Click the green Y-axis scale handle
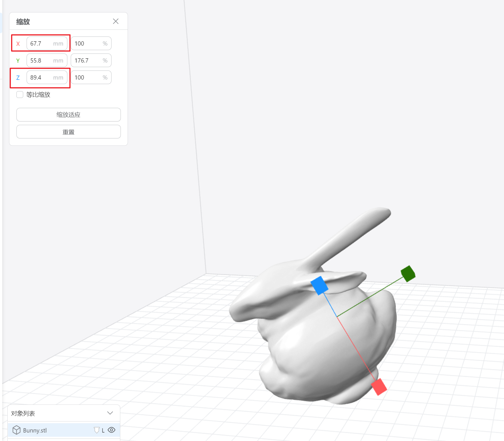Screen dimensions: 504x441 [408, 273]
